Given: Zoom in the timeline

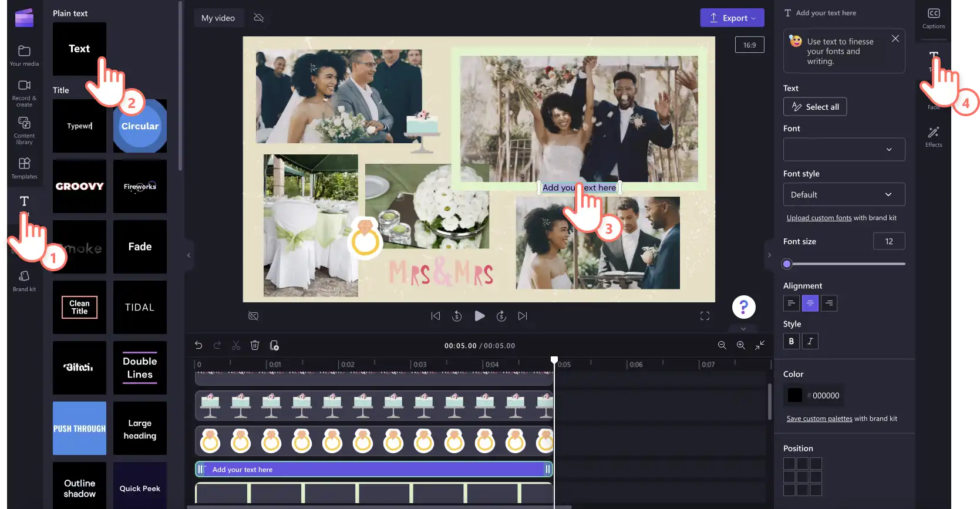Looking at the screenshot, I should click(740, 345).
